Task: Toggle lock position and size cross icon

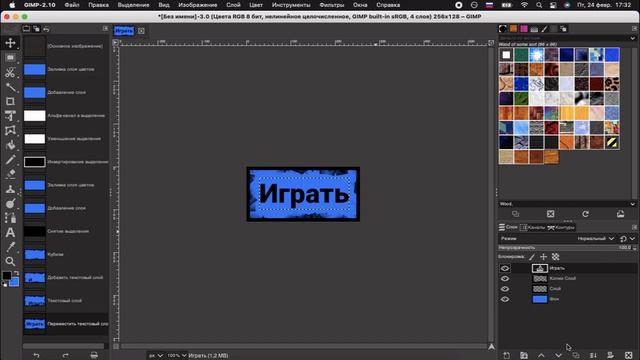Action: (x=543, y=257)
